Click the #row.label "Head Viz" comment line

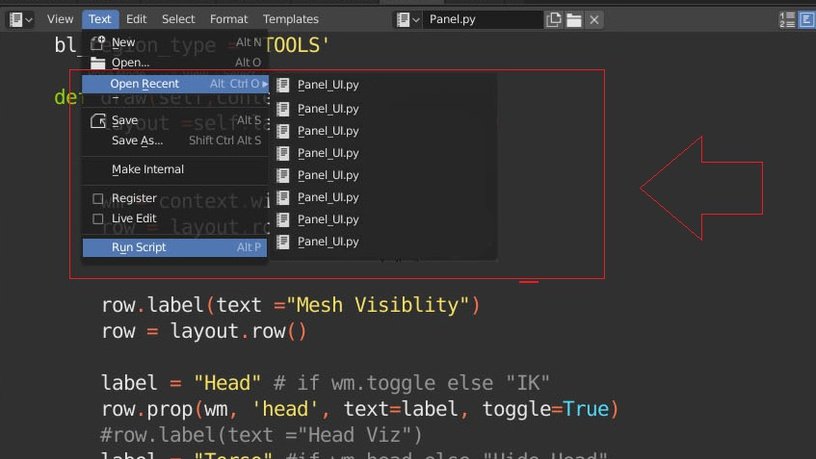click(x=261, y=435)
